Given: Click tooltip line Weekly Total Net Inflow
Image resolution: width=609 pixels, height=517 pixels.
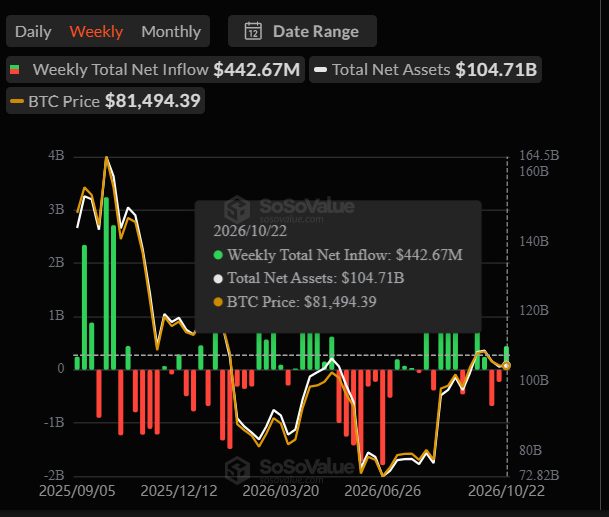Looking at the screenshot, I should tap(338, 255).
